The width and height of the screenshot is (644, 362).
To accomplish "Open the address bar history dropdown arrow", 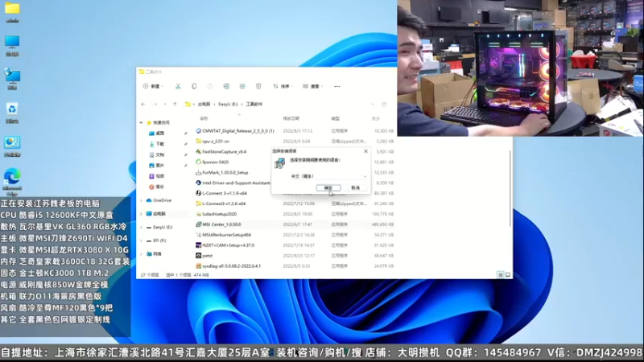I will pyautogui.click(x=372, y=105).
